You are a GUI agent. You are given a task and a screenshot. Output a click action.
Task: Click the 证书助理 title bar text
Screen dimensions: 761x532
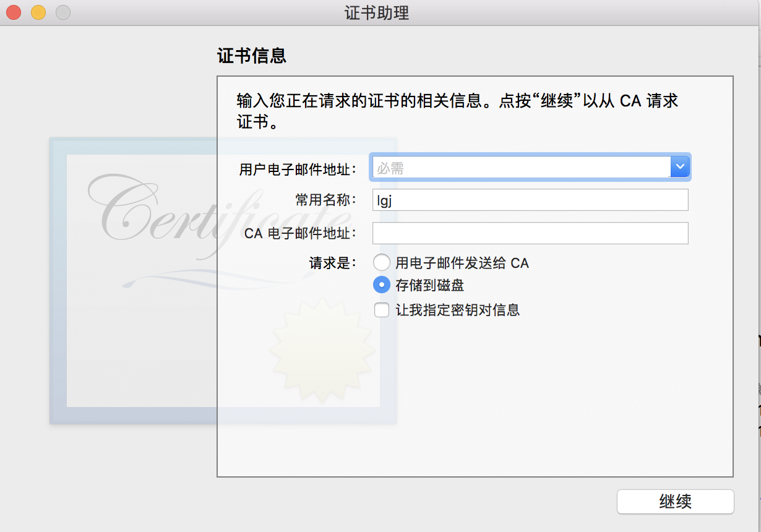(x=377, y=12)
